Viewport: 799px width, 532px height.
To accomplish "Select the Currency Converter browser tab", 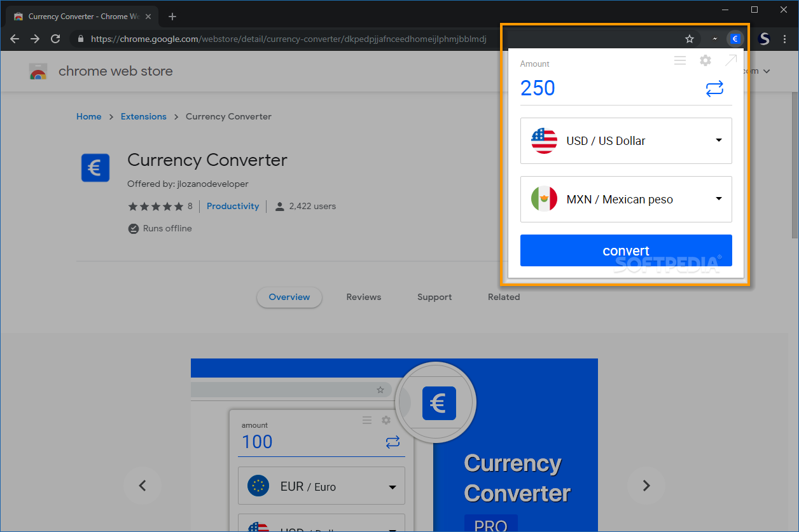I will [x=83, y=17].
